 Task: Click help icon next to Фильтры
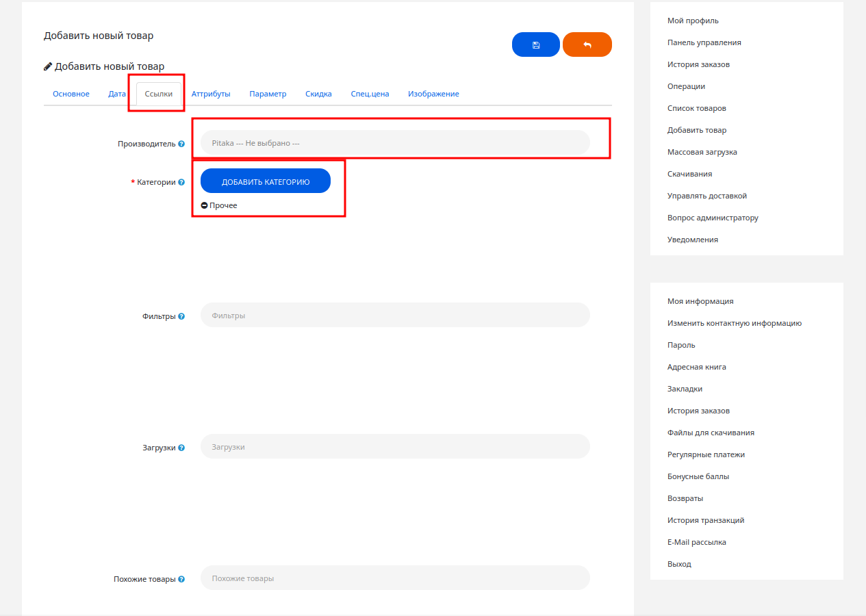181,317
